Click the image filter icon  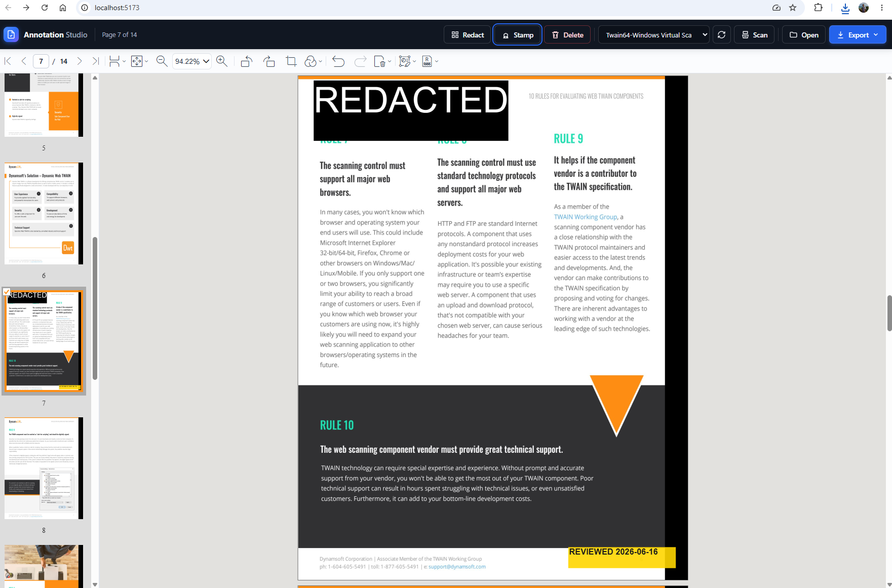click(311, 61)
